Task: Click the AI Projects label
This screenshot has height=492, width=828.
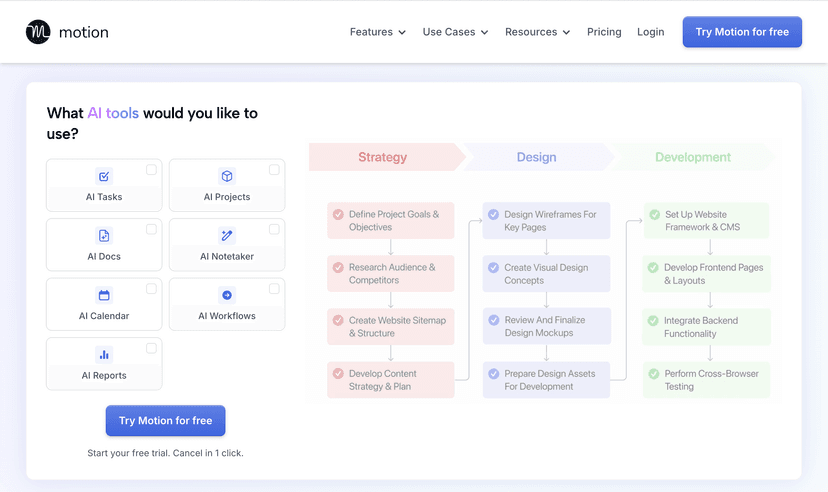Action: (x=227, y=197)
